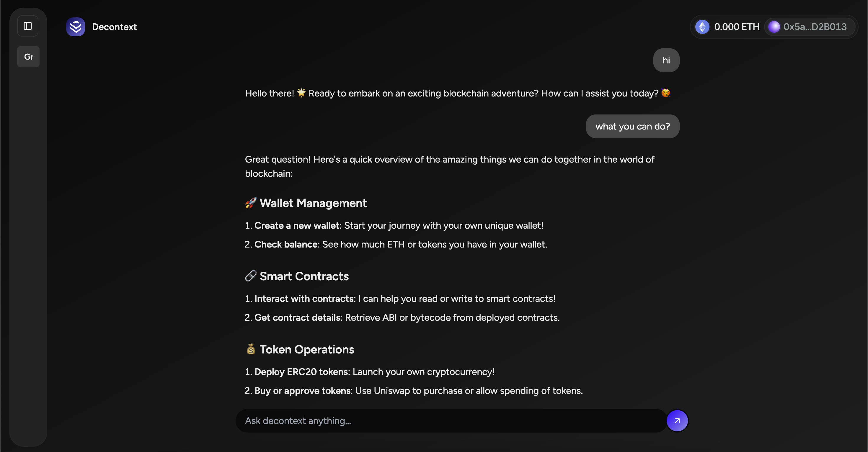Open the 0x5a...D2B013 wallet address menu
The width and height of the screenshot is (868, 452).
pyautogui.click(x=815, y=27)
